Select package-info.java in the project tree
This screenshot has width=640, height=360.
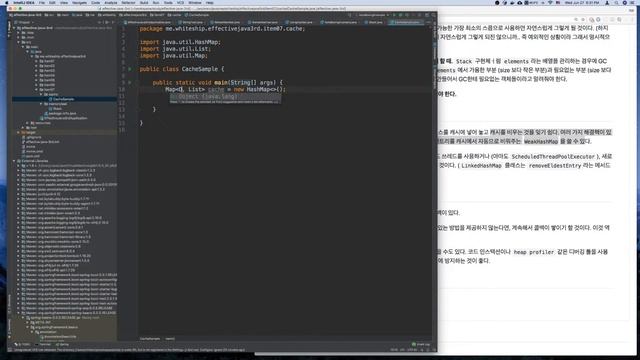[x=62, y=113]
